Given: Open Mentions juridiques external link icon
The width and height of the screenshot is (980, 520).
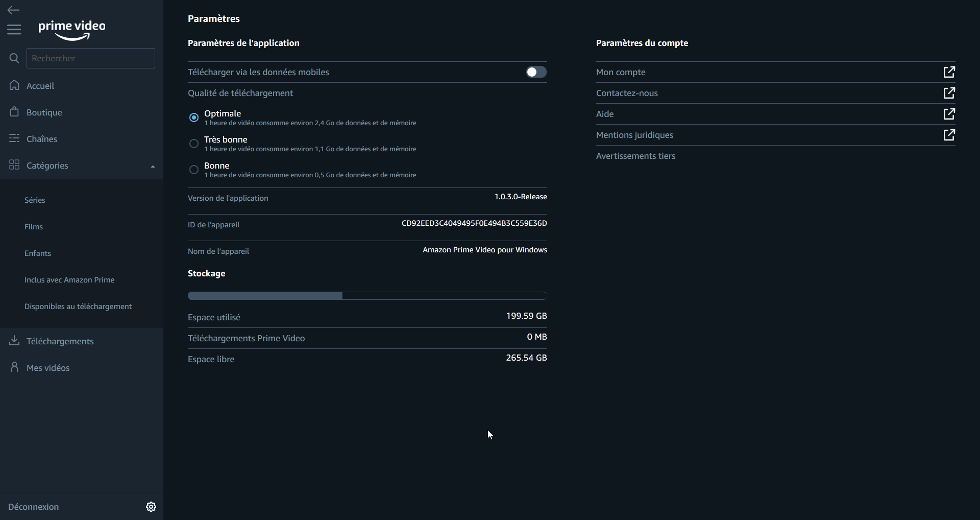Looking at the screenshot, I should point(949,135).
